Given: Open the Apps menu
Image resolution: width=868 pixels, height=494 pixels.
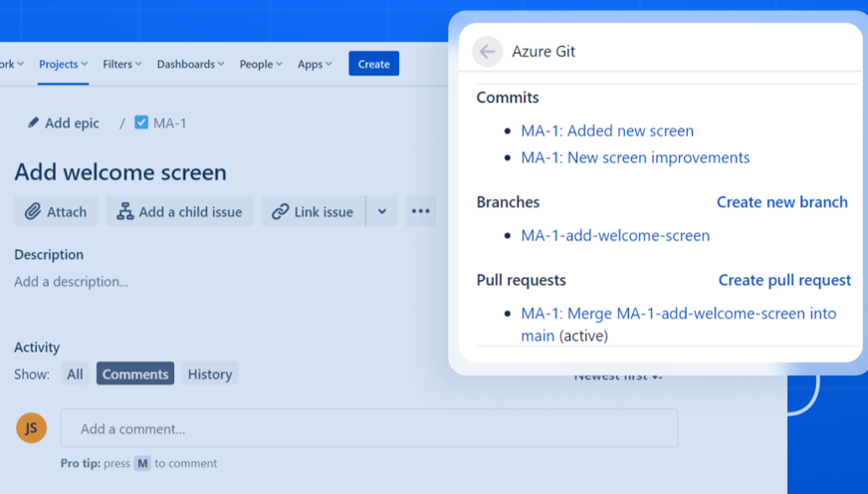Looking at the screenshot, I should click(315, 65).
